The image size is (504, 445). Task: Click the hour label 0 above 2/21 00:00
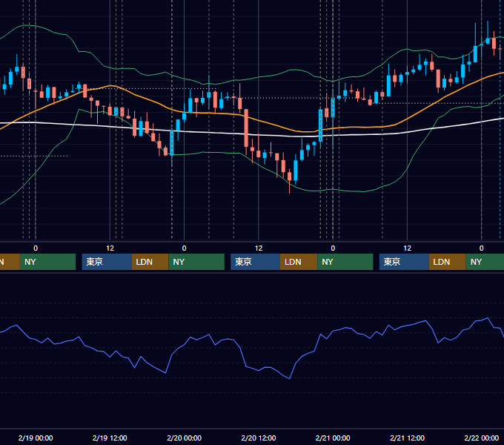[x=333, y=248]
